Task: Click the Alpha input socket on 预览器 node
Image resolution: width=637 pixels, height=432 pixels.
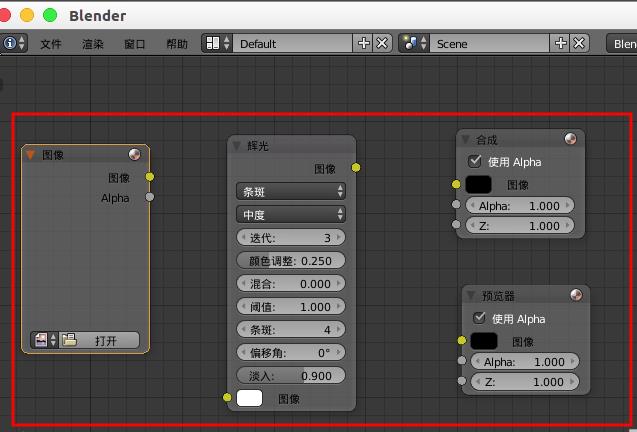Action: (462, 360)
